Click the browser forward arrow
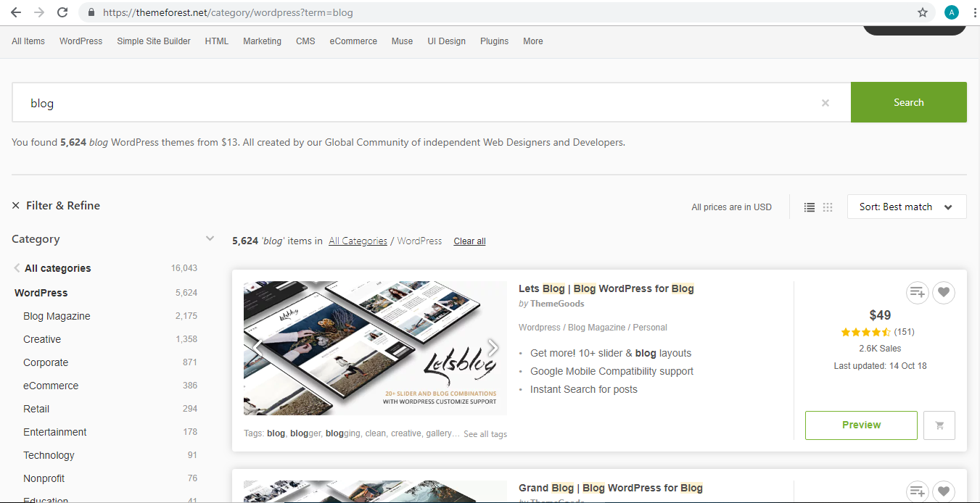The height and width of the screenshot is (503, 980). 39,12
